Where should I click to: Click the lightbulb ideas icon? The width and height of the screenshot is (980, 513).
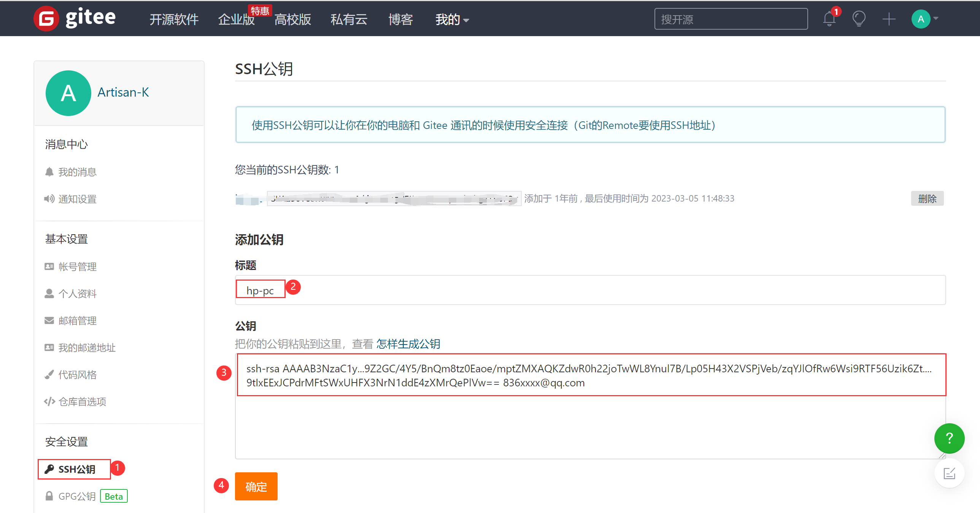[x=859, y=19]
